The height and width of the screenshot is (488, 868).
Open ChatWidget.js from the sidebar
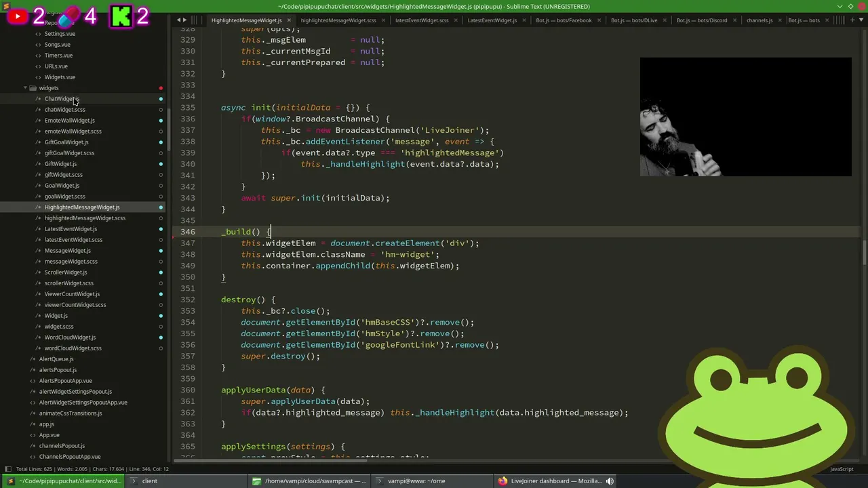tap(62, 99)
